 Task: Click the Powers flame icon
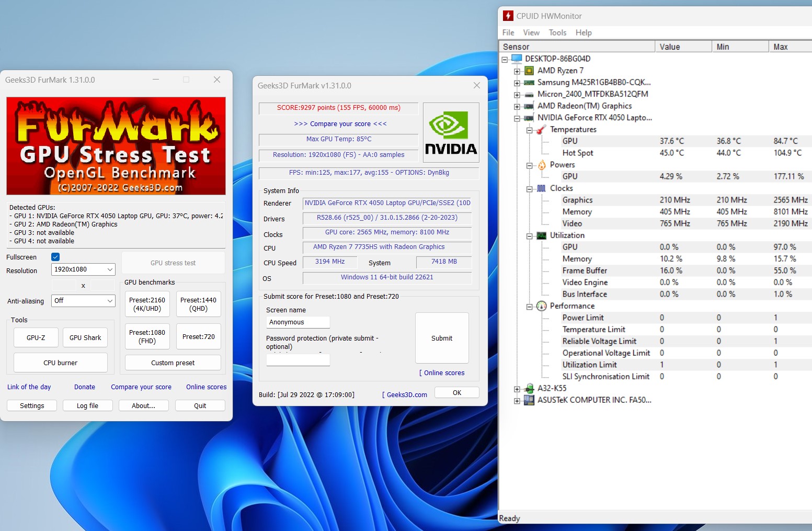(x=542, y=165)
